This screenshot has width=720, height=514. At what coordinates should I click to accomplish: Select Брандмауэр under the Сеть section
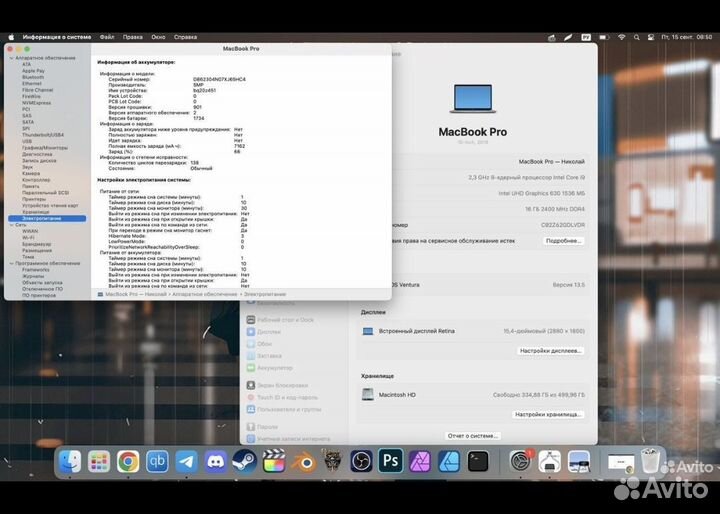tap(37, 244)
